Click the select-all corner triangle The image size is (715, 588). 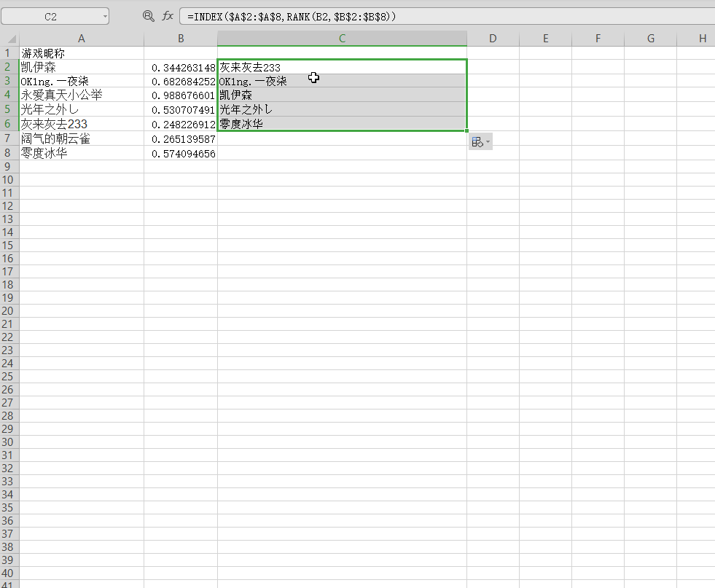(10, 39)
